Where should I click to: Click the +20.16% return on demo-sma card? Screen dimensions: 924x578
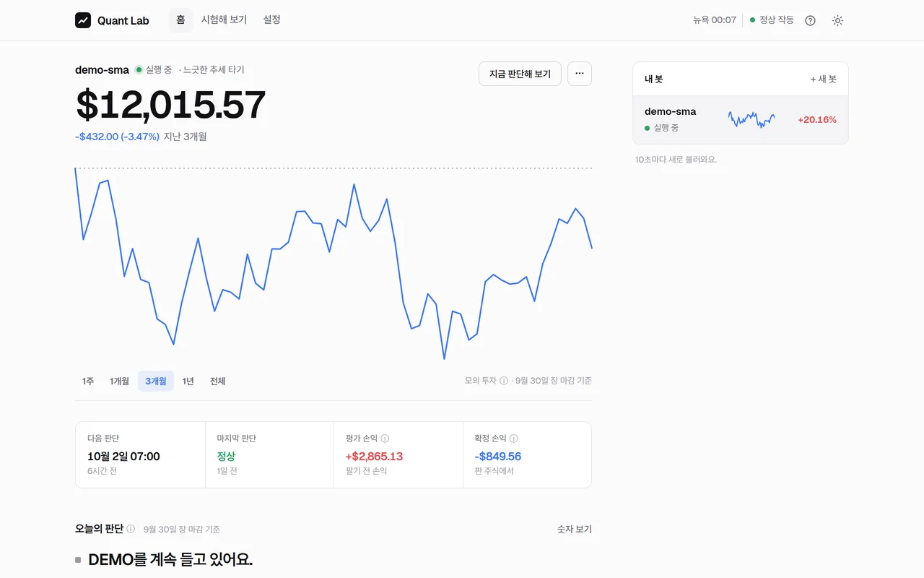coord(817,120)
